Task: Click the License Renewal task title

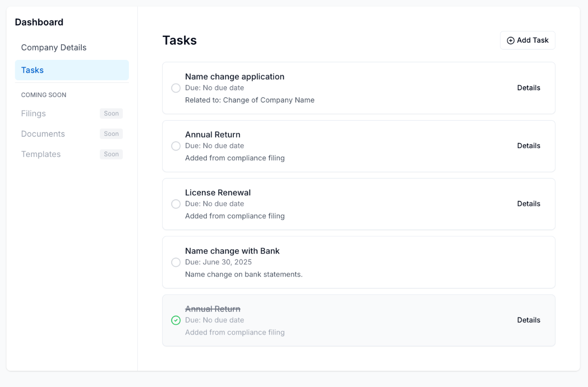Action: tap(218, 193)
